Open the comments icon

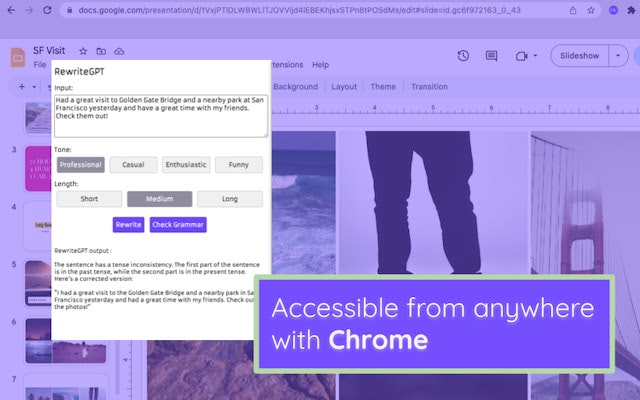(x=491, y=56)
